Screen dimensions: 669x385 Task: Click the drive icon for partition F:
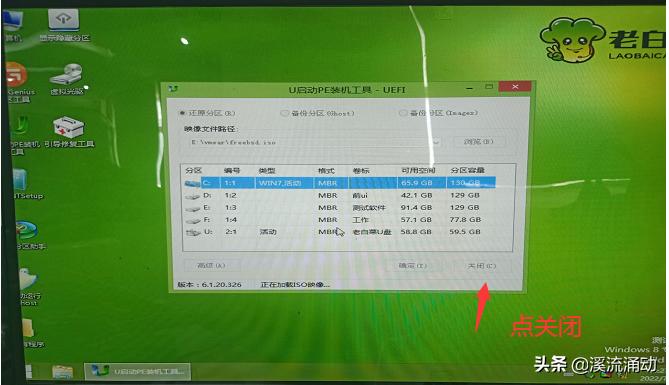(193, 220)
